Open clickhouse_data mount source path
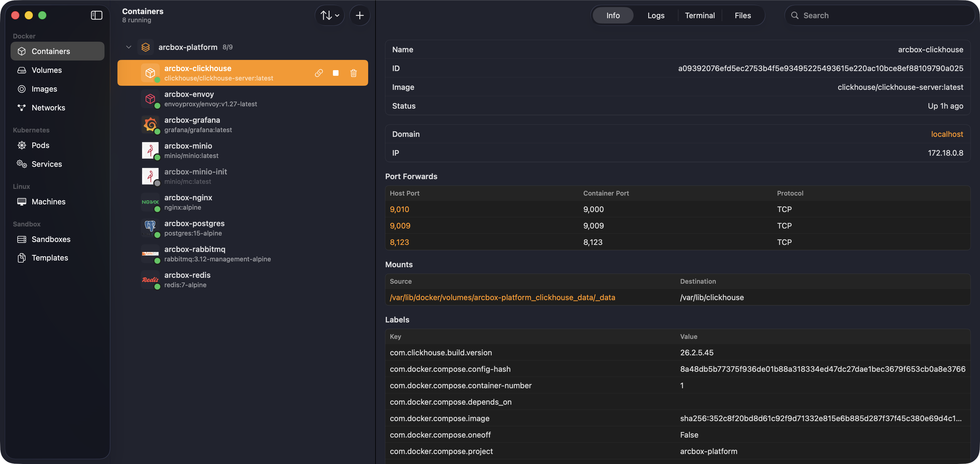Image resolution: width=980 pixels, height=464 pixels. click(x=502, y=298)
